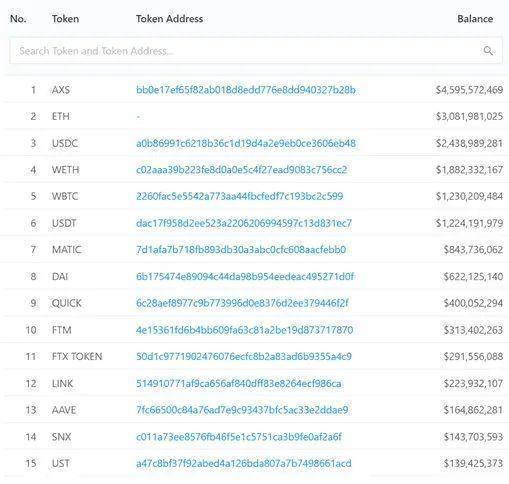This screenshot has height=484, width=509.
Task: Open the LINK token address link
Action: click(x=239, y=384)
